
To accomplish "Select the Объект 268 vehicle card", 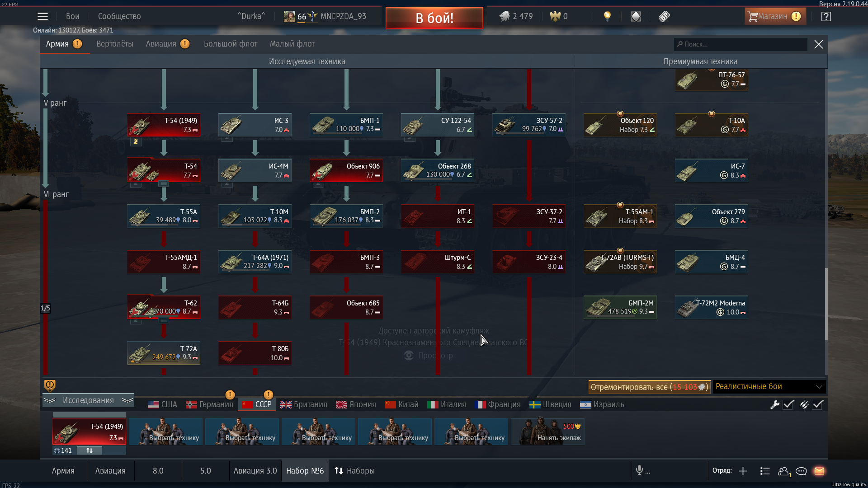I will [x=438, y=170].
